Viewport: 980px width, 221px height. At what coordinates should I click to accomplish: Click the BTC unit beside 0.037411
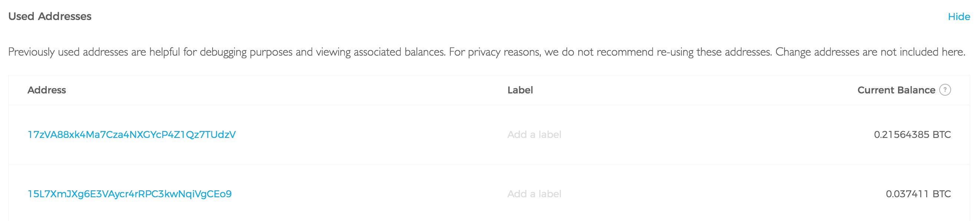pyautogui.click(x=942, y=194)
